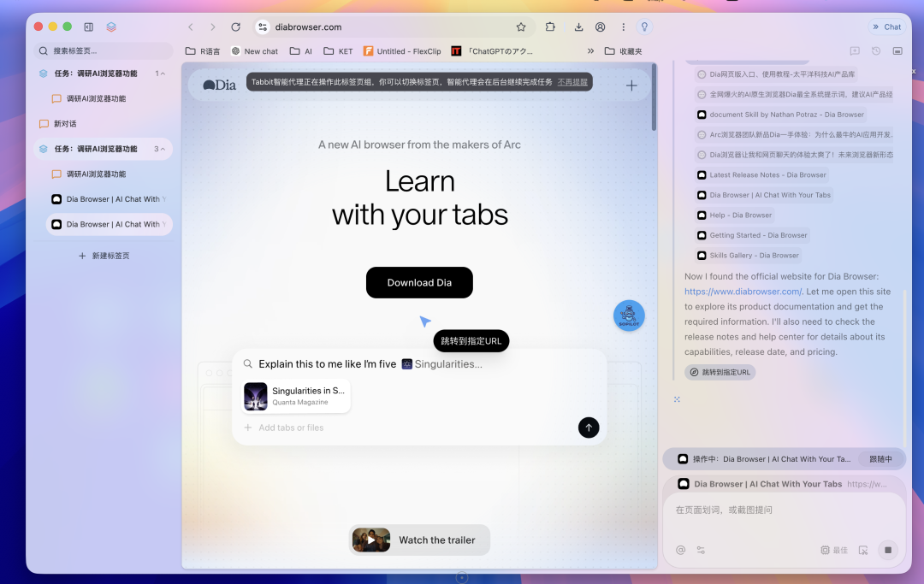
Task: Go back to previous page
Action: coord(190,27)
